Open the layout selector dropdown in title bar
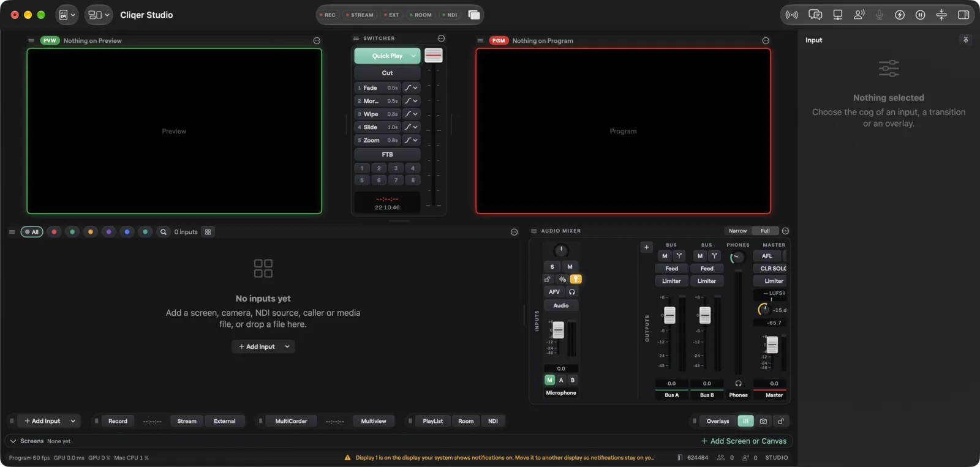 tap(99, 15)
